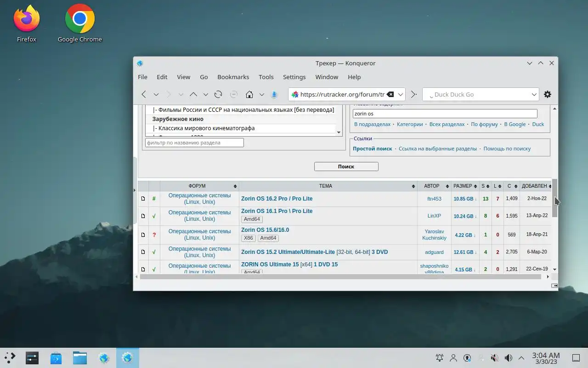
Task: Click the page's vertical scrollbar thumb
Action: coord(555,198)
